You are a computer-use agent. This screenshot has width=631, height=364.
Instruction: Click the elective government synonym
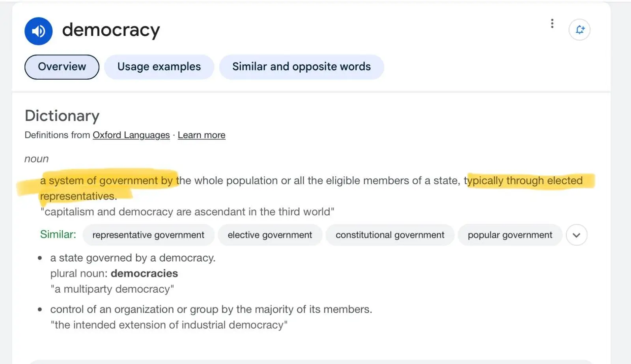pos(270,235)
